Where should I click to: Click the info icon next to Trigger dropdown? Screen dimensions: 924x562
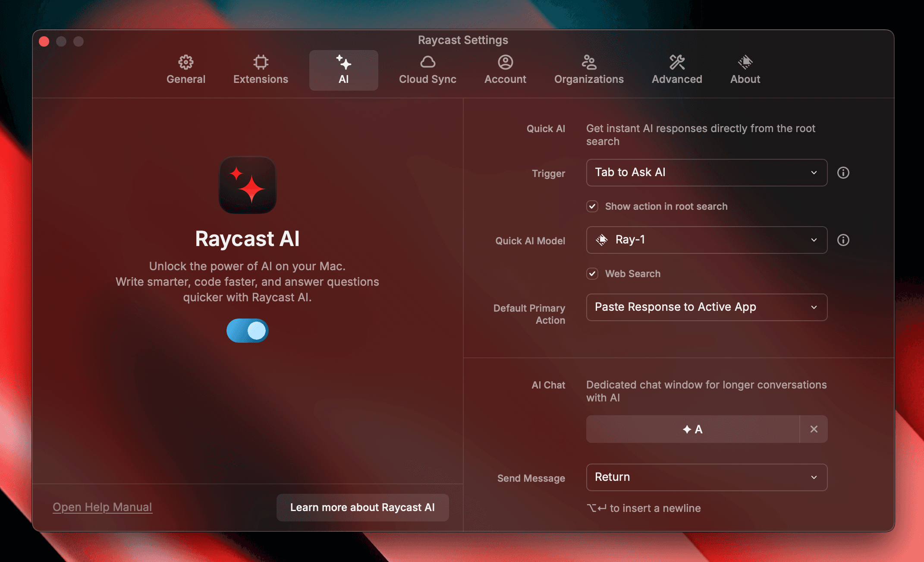click(x=843, y=173)
